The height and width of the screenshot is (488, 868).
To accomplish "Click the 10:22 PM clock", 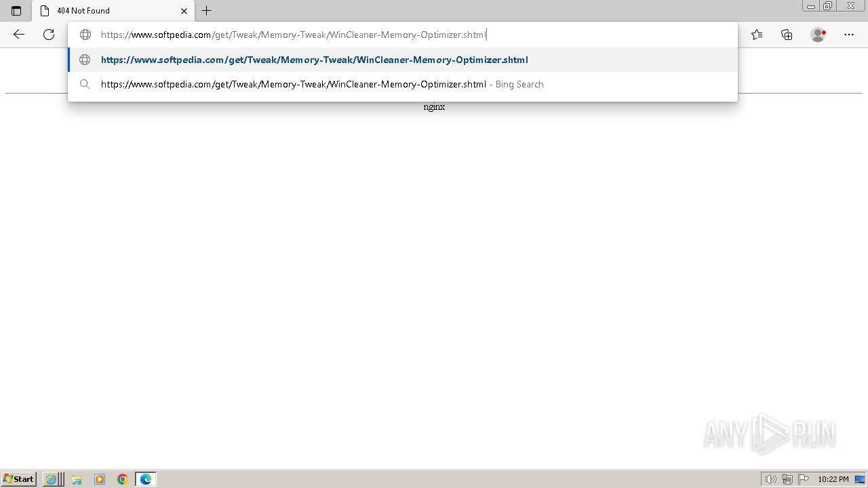I will [833, 479].
